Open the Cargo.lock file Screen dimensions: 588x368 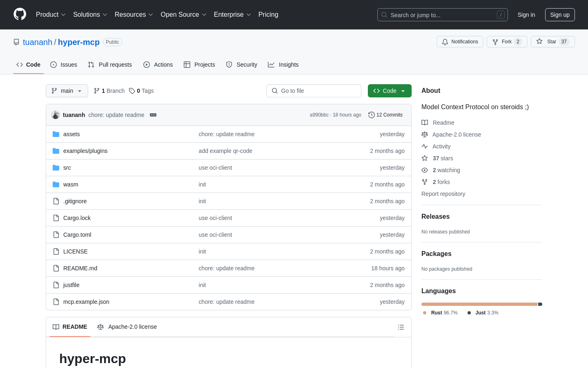(77, 218)
